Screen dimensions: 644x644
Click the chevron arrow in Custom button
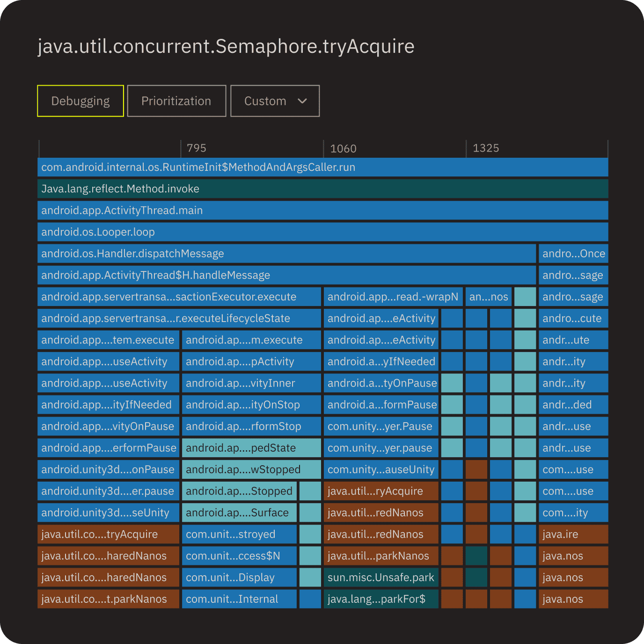[x=302, y=101]
